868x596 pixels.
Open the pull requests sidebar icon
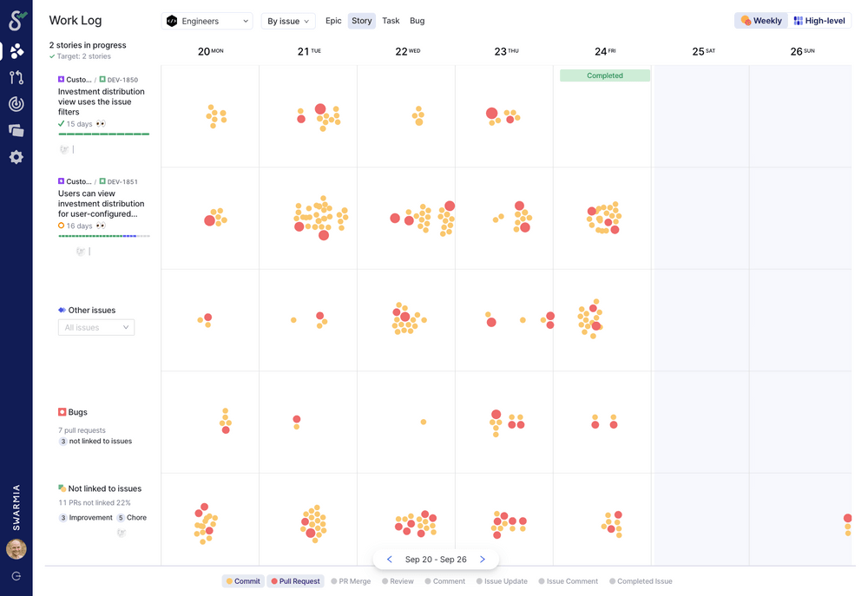pyautogui.click(x=16, y=77)
